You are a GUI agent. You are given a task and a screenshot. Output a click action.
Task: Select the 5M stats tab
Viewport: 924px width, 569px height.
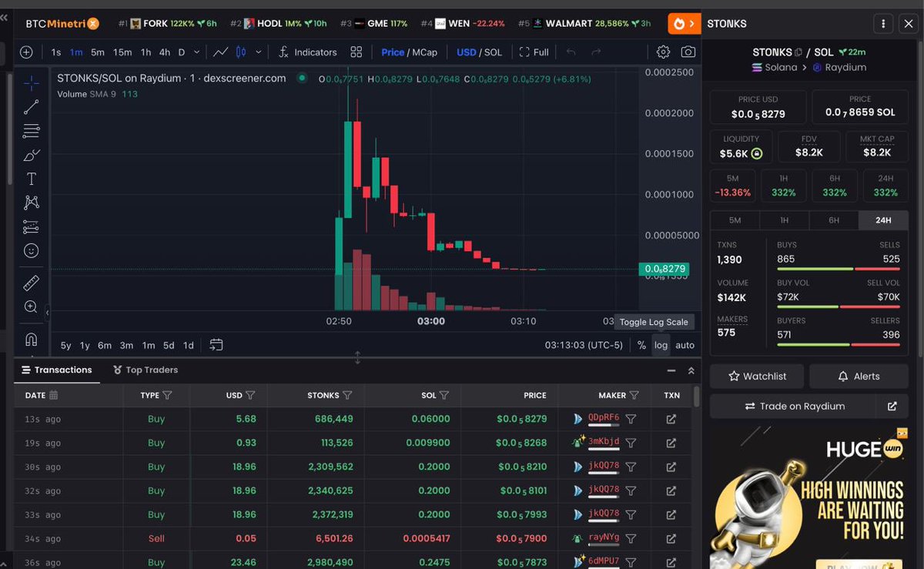(735, 220)
